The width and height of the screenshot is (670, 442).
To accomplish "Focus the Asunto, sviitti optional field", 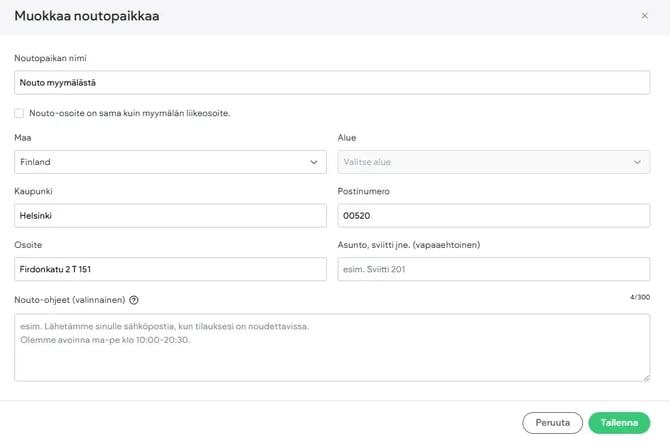I will pos(493,269).
